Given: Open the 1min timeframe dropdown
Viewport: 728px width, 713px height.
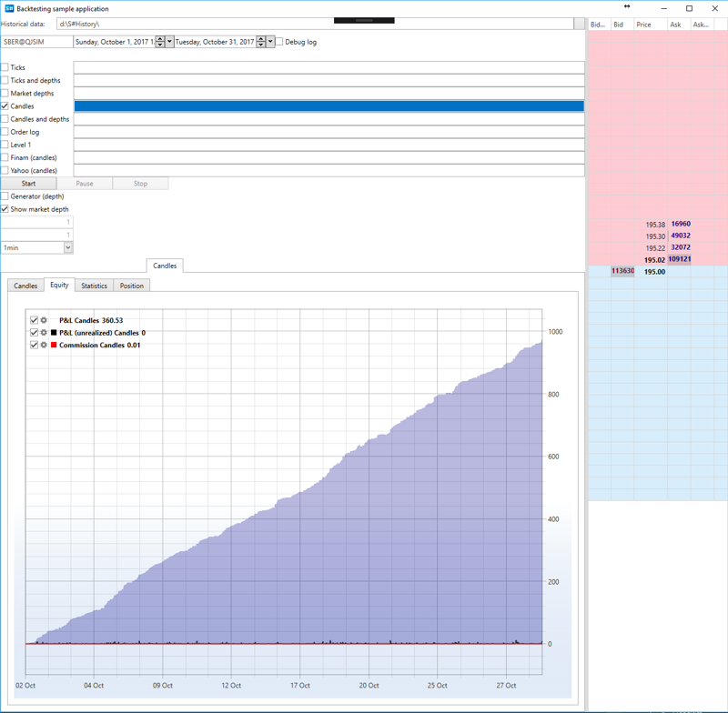Looking at the screenshot, I should pos(68,247).
